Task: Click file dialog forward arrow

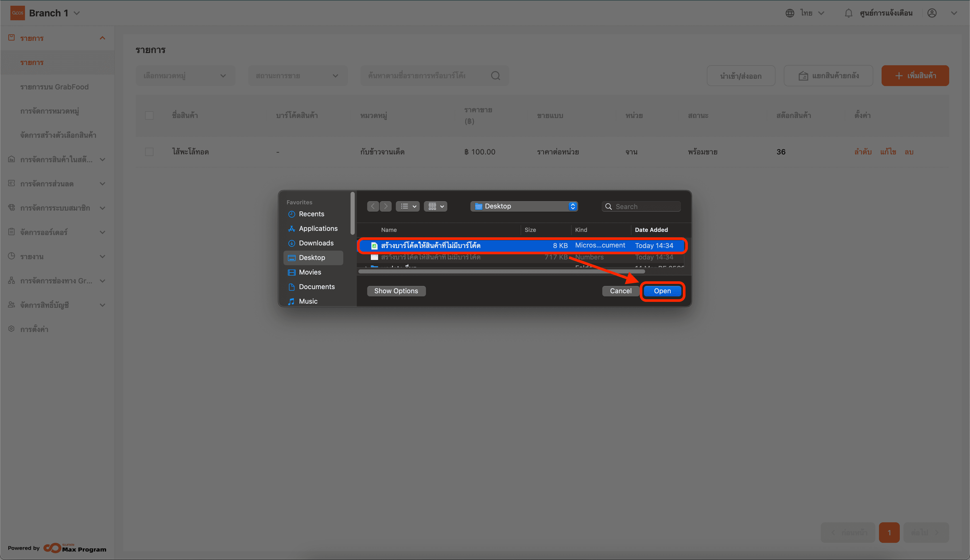Action: (x=386, y=206)
